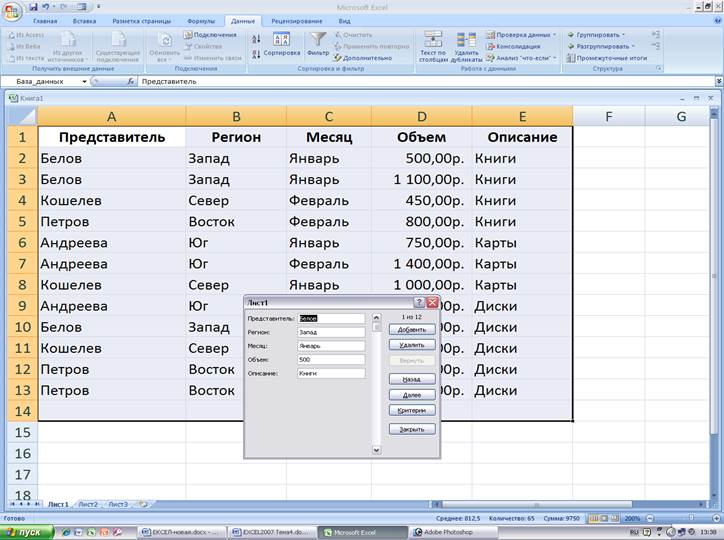
Task: Click the Text to Columns icon
Action: pyautogui.click(x=433, y=41)
